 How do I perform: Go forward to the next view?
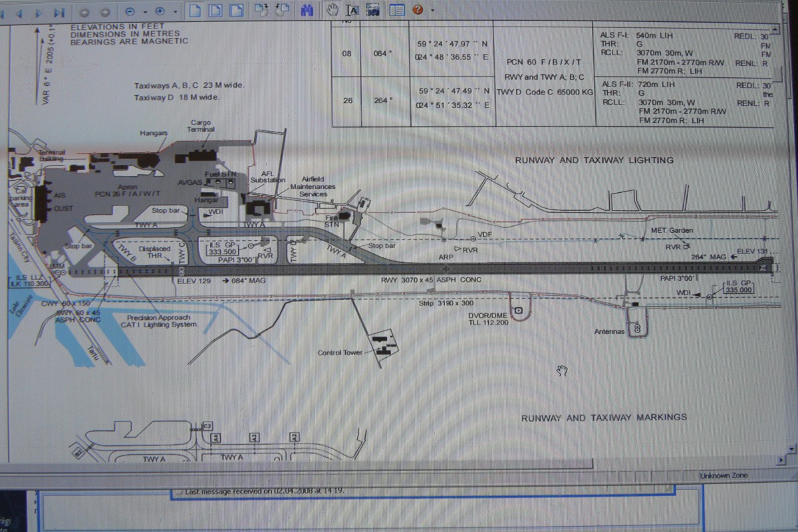click(105, 12)
